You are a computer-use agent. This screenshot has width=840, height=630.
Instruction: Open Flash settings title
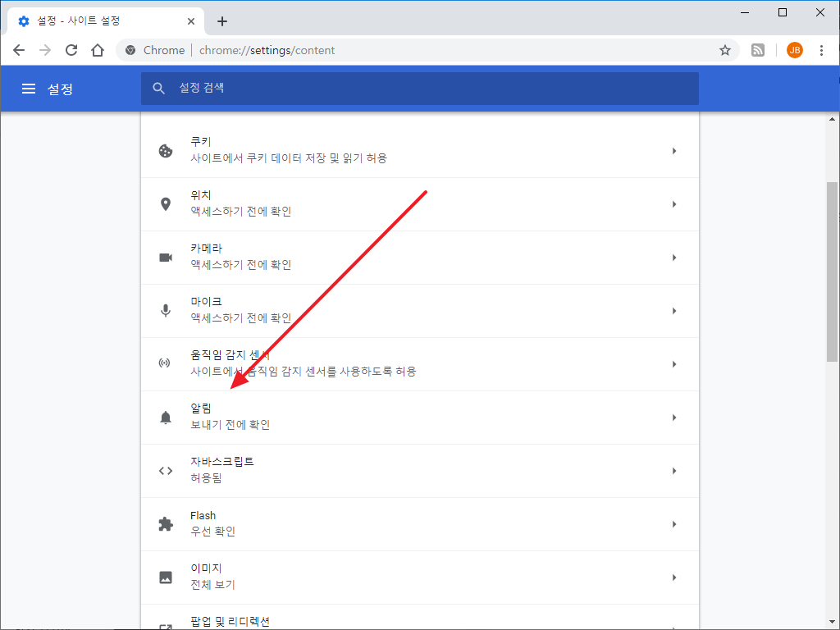203,515
